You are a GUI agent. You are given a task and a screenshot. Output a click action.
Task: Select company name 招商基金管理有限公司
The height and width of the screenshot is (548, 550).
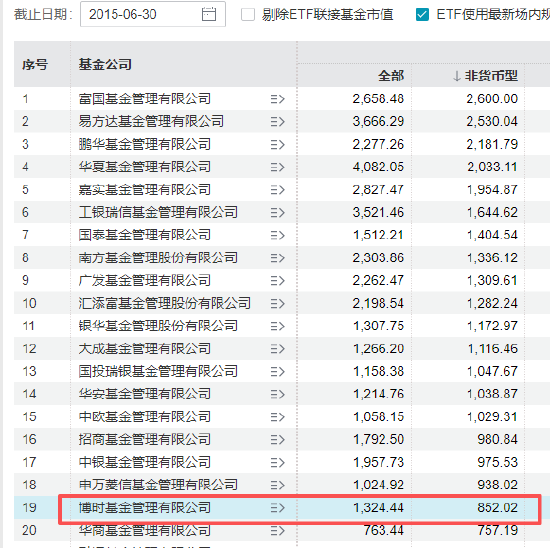pyautogui.click(x=145, y=439)
